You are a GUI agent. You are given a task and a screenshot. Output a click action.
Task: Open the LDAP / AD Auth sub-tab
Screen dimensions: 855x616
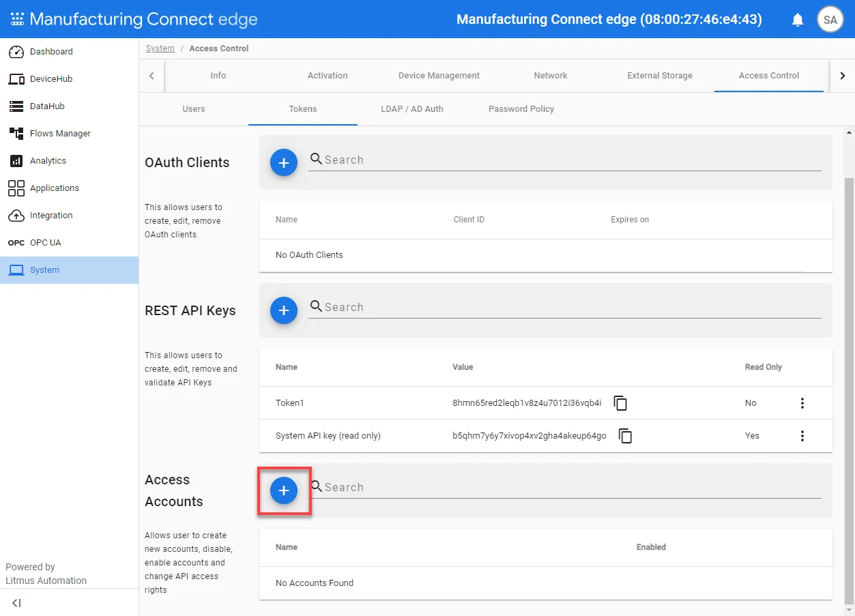[412, 109]
